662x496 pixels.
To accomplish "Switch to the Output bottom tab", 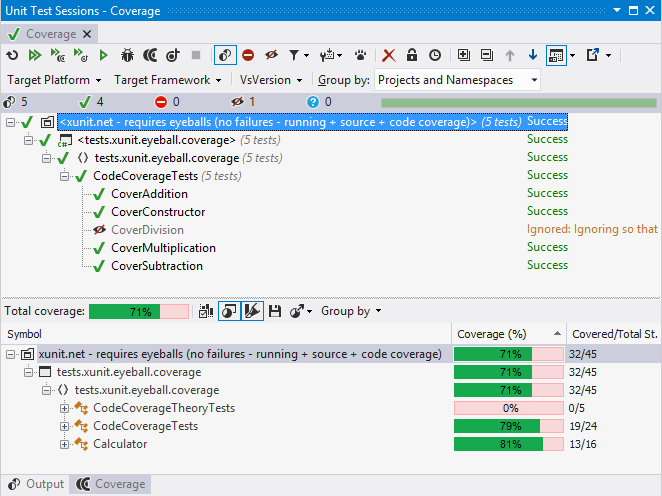I will click(x=36, y=484).
